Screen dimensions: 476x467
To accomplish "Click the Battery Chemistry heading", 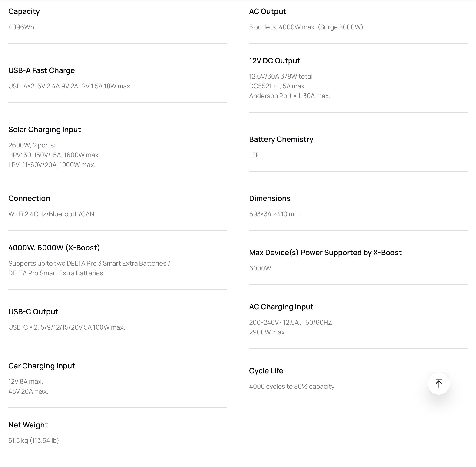I will click(281, 139).
